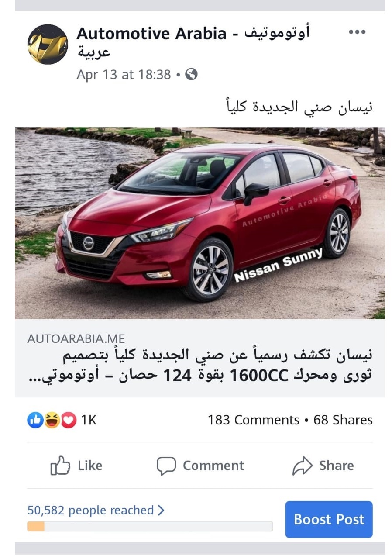Open the AUTOARABIA.ME article headline link
The height and width of the screenshot is (559, 392).
click(200, 366)
